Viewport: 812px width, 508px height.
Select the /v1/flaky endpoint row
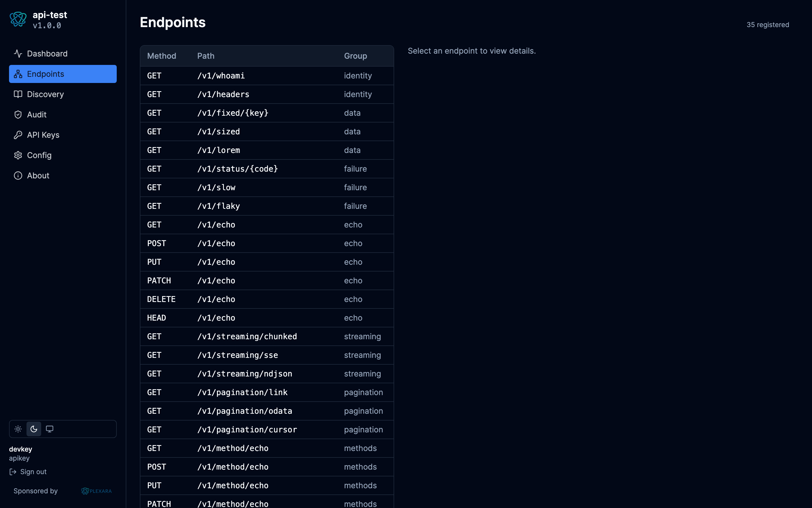[x=267, y=206]
